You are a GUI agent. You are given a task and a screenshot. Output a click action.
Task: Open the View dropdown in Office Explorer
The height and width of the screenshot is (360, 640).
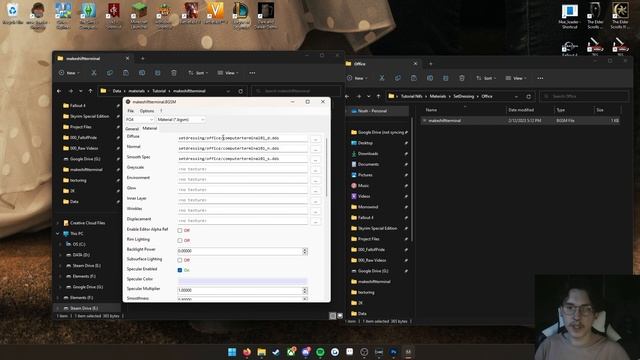point(516,78)
